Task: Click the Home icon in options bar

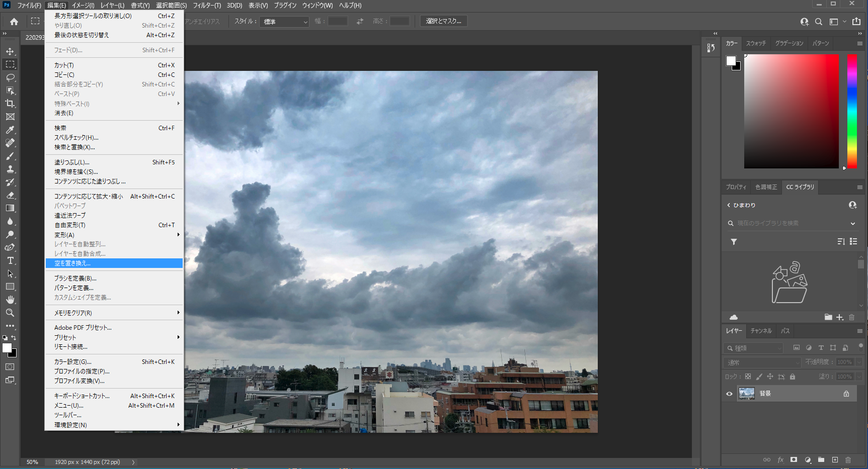Action: pyautogui.click(x=14, y=22)
